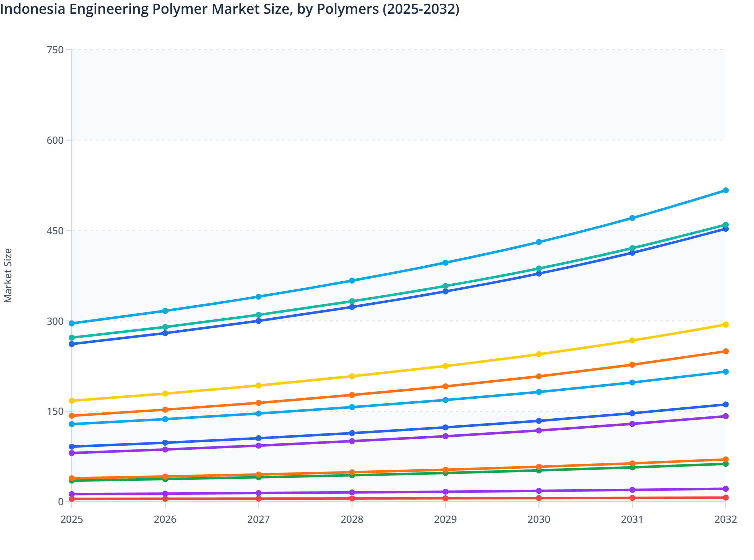Select the yellow line's 2029 data point
The height and width of the screenshot is (560, 754).
[446, 366]
